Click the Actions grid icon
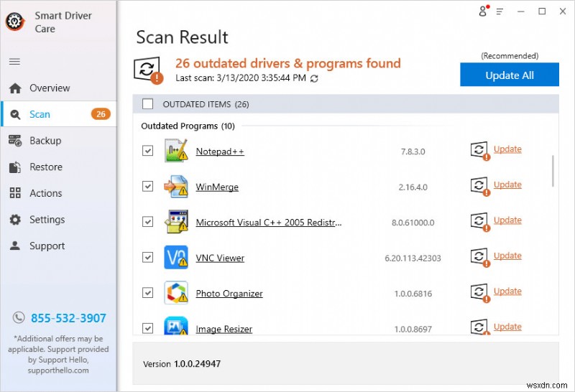Viewport: 575px width, 392px height. [15, 193]
